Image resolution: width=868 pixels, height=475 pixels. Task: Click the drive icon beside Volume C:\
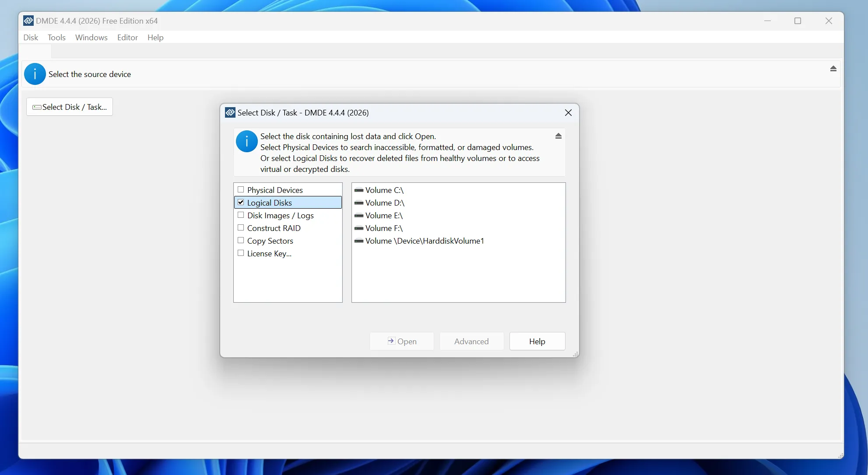[x=359, y=190]
